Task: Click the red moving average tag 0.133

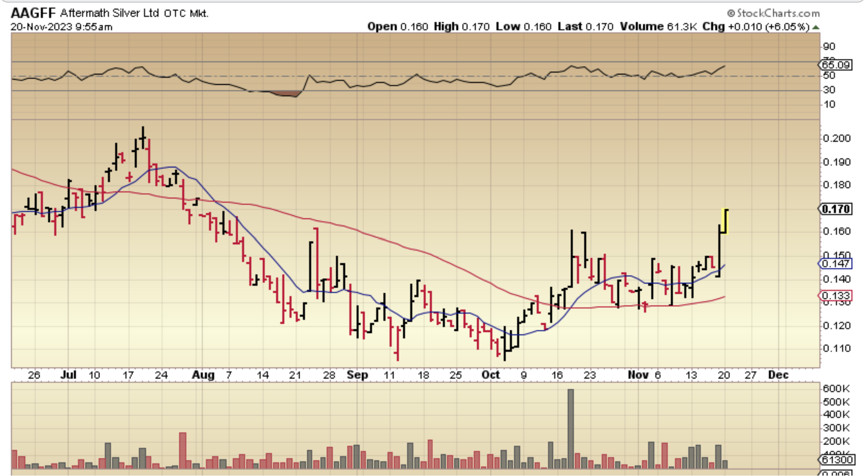Action: pyautogui.click(x=835, y=296)
